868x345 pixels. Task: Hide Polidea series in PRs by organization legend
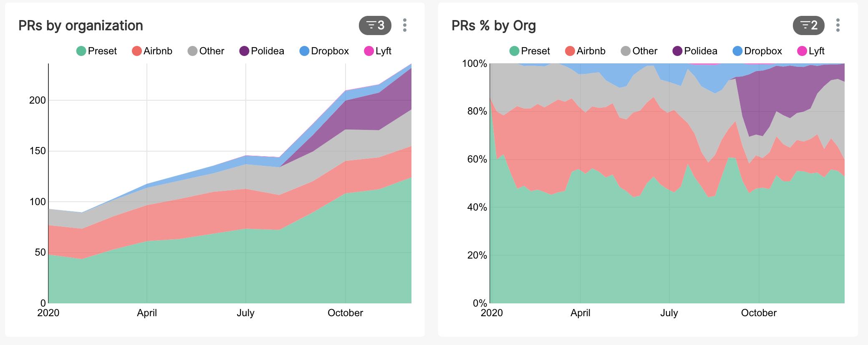click(x=262, y=51)
